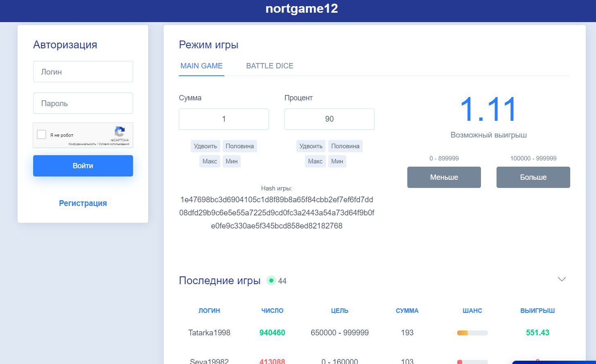Click Удвоить under Процент
596x364 pixels.
click(311, 146)
